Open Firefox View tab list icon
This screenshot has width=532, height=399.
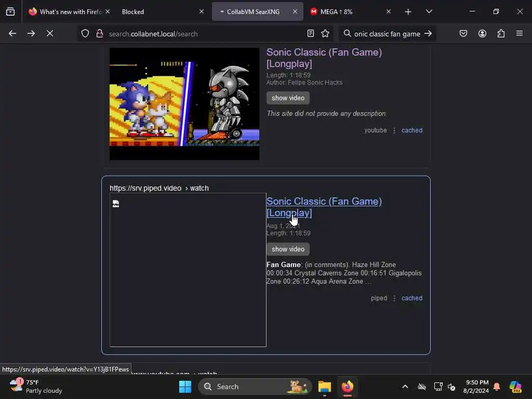point(10,11)
